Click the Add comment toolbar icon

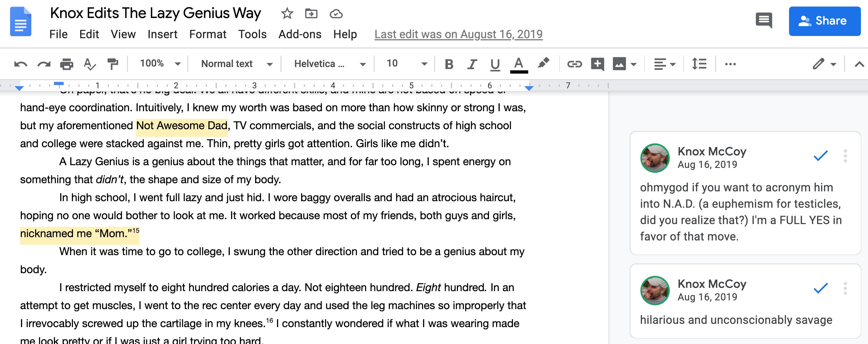pyautogui.click(x=597, y=64)
